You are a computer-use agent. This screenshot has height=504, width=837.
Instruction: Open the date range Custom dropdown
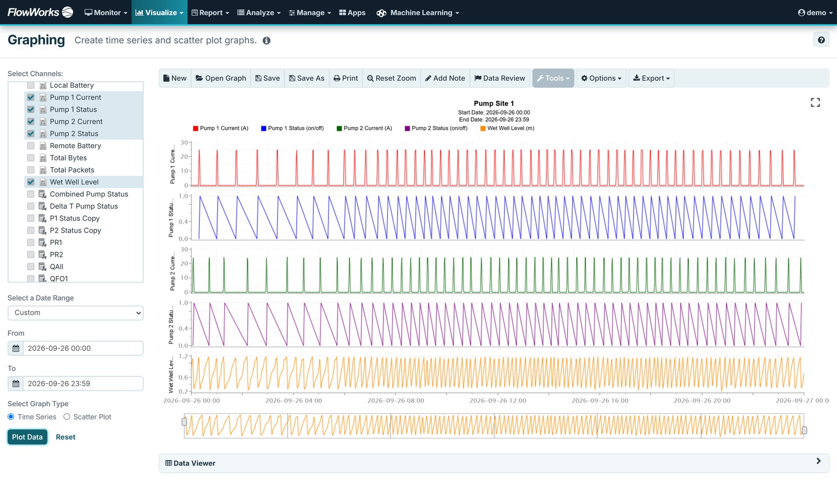pyautogui.click(x=75, y=313)
